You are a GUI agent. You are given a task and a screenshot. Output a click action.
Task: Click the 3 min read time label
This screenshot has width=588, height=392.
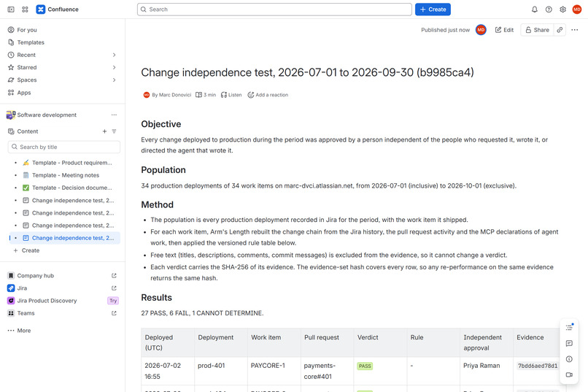pos(206,95)
